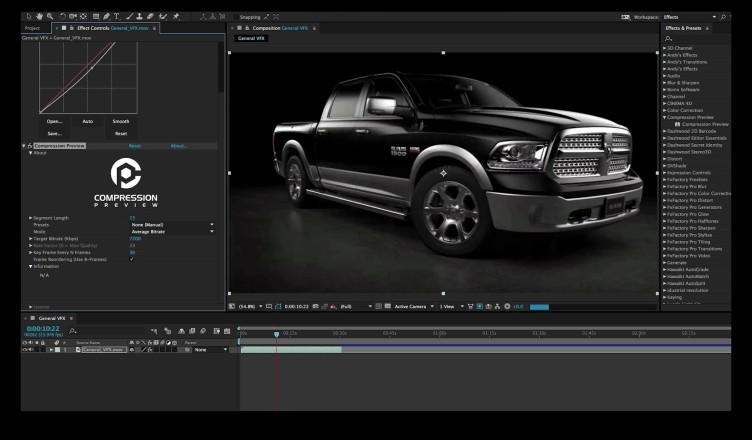Expand General_VFX.mov layer properties triangle
The width and height of the screenshot is (752, 440).
pos(51,350)
